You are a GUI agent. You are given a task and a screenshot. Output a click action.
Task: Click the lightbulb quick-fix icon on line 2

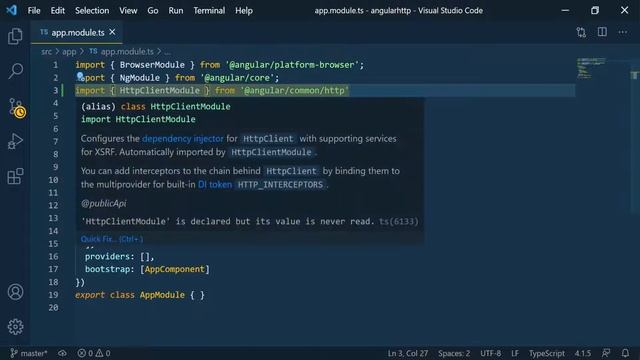[x=80, y=76]
